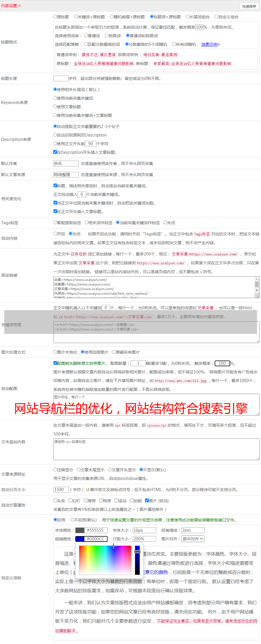Click the 字体颜色 gray color swatch

click(x=80, y=530)
